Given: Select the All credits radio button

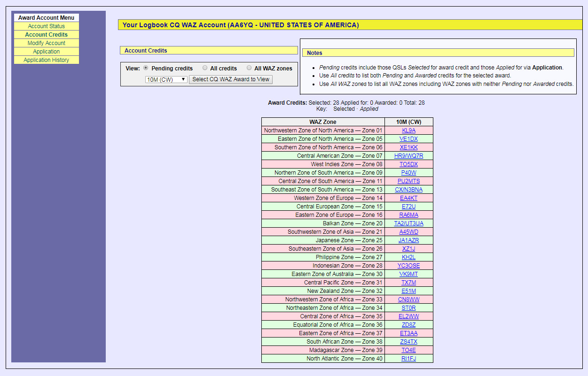Looking at the screenshot, I should [205, 68].
